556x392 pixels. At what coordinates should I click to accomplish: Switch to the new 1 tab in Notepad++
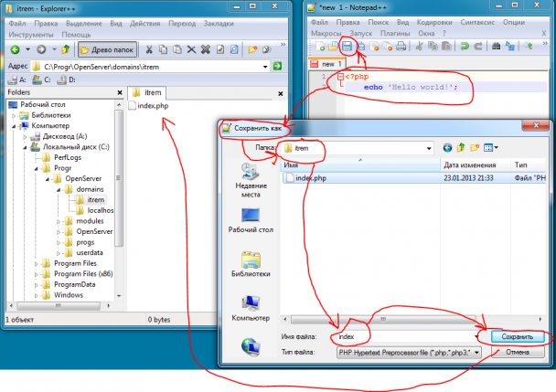pyautogui.click(x=326, y=64)
